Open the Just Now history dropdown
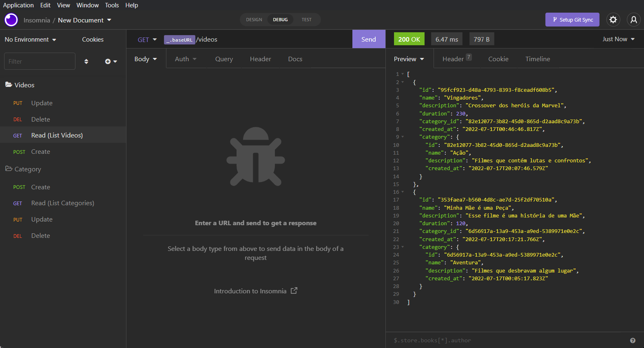Screen dimensions: 644x348 point(619,39)
